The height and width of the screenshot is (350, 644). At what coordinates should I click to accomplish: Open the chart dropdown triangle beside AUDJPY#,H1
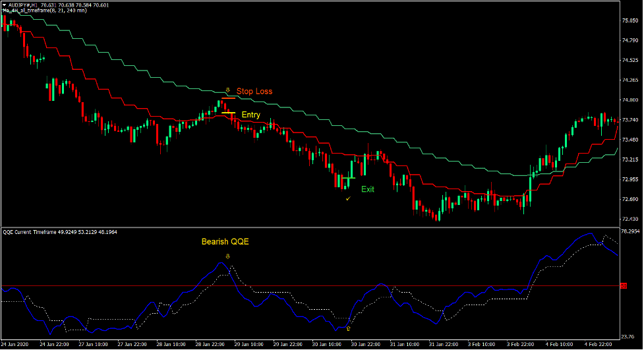pos(4,4)
